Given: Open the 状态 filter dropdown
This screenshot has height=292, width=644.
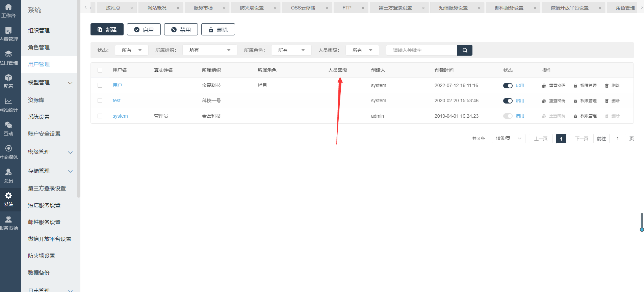Looking at the screenshot, I should click(132, 50).
